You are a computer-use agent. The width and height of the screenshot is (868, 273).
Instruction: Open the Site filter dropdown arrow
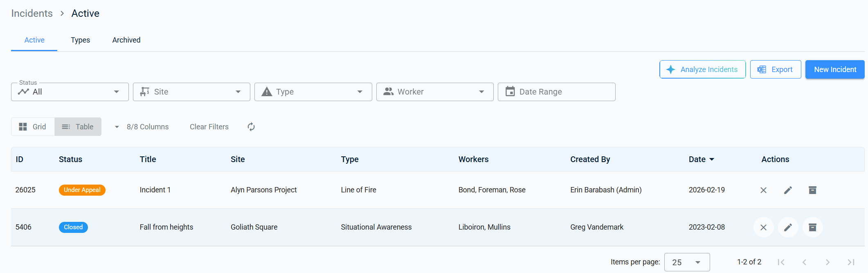coord(238,92)
